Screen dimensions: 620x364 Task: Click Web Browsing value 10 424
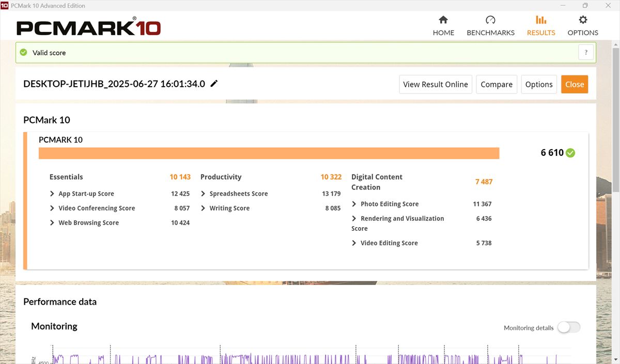pos(180,223)
